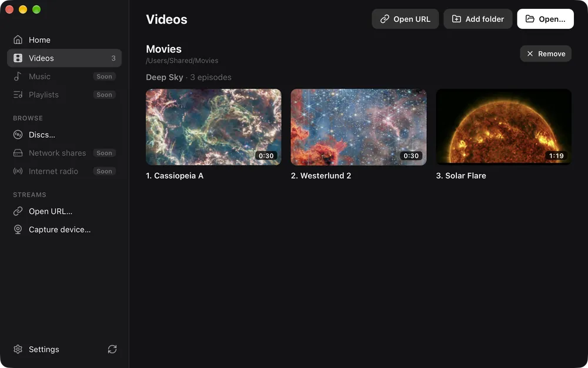Select Music label in the sidebar
588x368 pixels.
[x=39, y=76]
